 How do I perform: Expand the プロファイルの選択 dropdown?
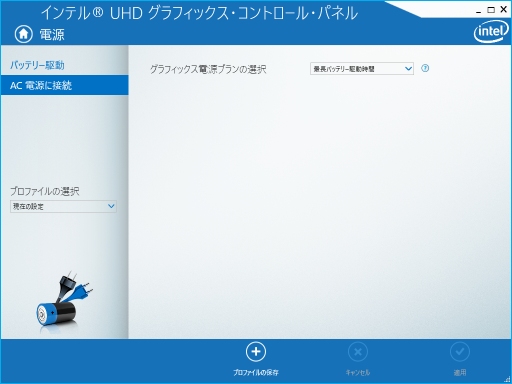click(63, 206)
